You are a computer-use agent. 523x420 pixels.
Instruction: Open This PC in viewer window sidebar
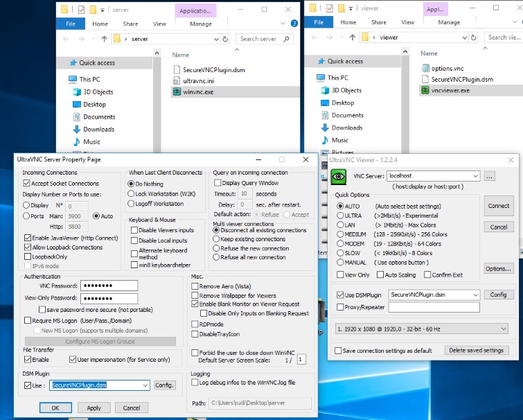click(x=338, y=78)
